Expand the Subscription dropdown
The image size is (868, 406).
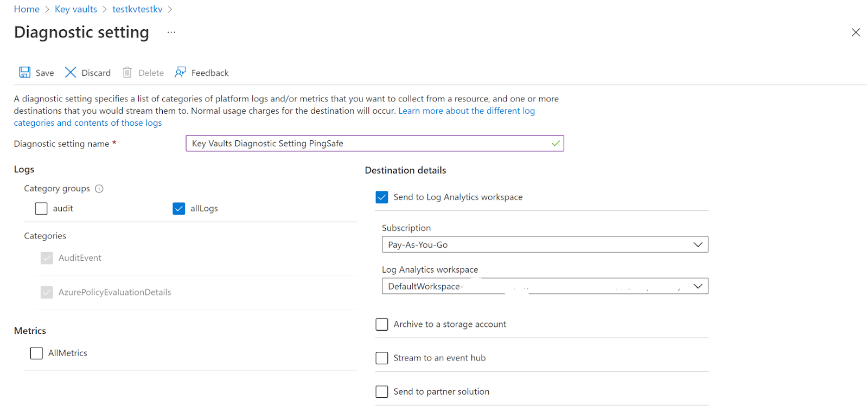coord(545,245)
